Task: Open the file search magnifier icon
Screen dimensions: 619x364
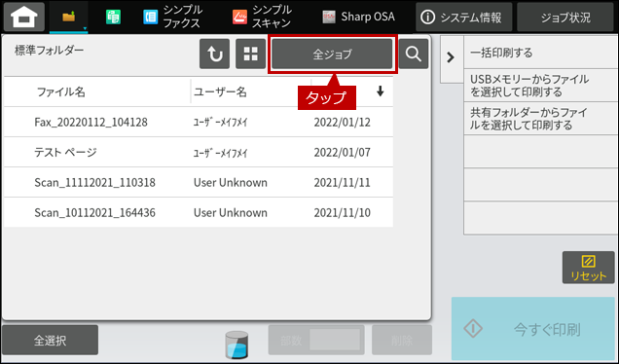Action: point(414,54)
